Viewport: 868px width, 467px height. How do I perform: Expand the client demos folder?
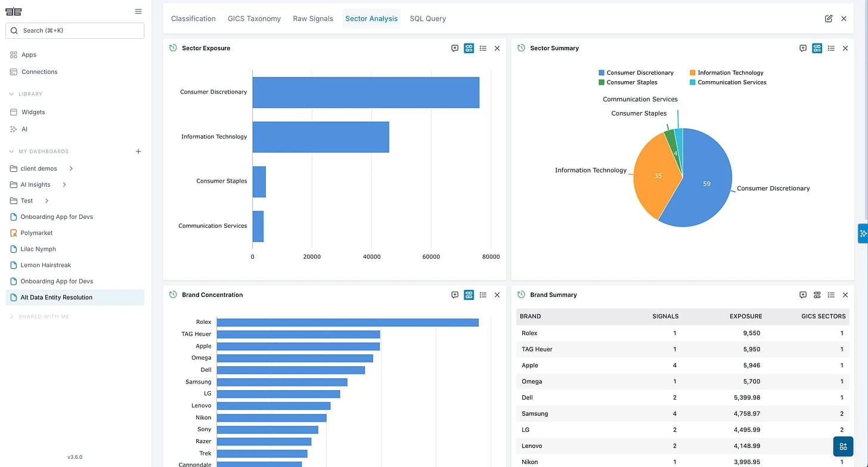(70, 168)
